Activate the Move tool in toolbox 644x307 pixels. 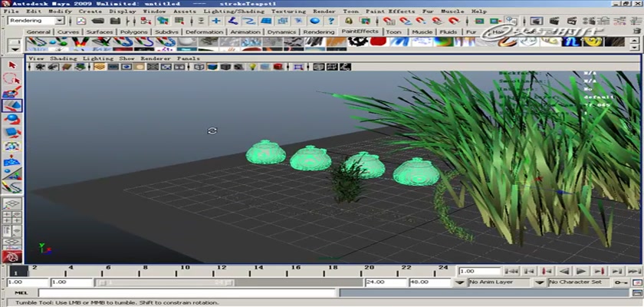pos(12,106)
